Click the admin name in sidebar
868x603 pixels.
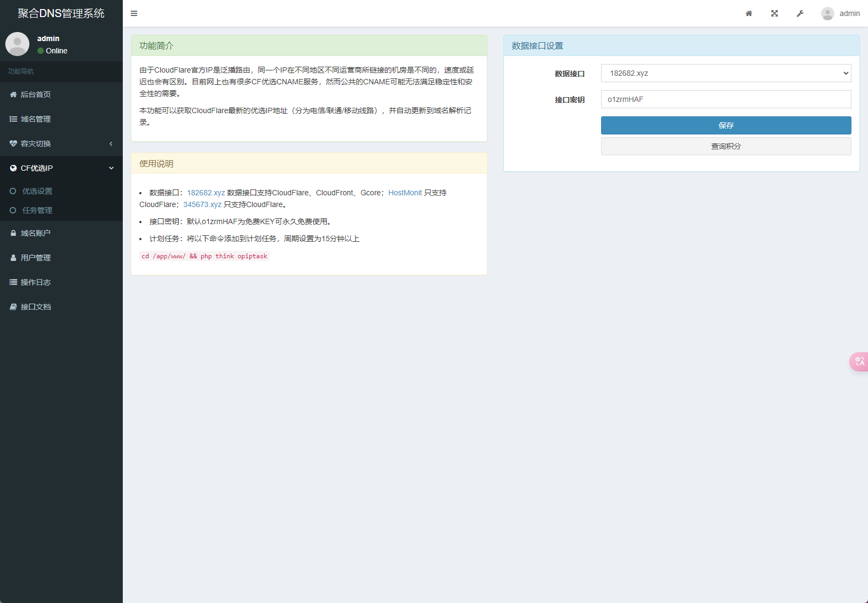(x=48, y=38)
